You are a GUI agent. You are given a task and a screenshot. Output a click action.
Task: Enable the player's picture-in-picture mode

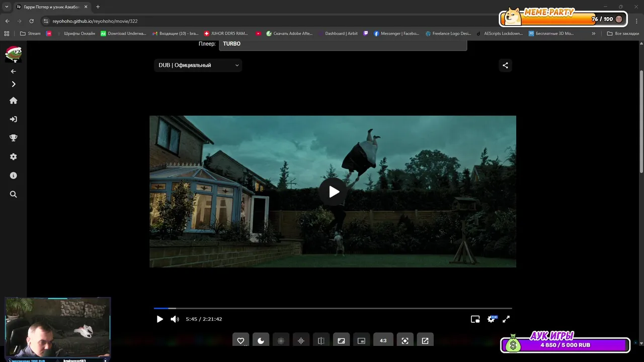coord(475,319)
